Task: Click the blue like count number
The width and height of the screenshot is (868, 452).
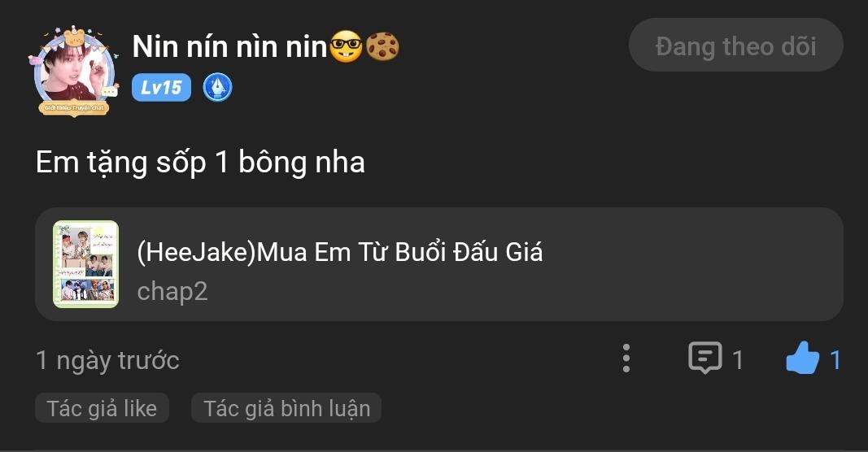Action: (x=835, y=360)
